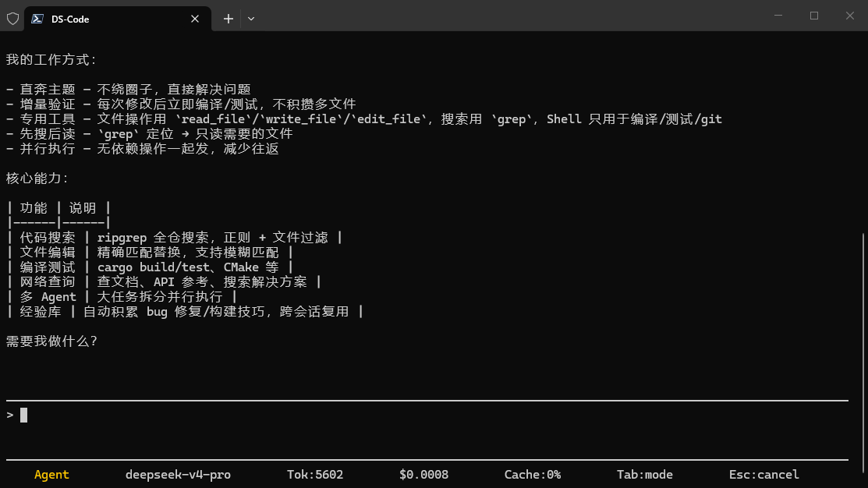Viewport: 868px width, 488px height.
Task: Click the 说明 table header cell
Action: pyautogui.click(x=83, y=208)
